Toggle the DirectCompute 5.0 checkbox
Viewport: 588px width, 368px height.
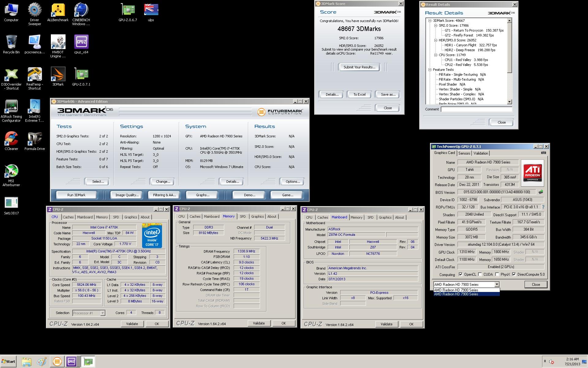pos(514,274)
